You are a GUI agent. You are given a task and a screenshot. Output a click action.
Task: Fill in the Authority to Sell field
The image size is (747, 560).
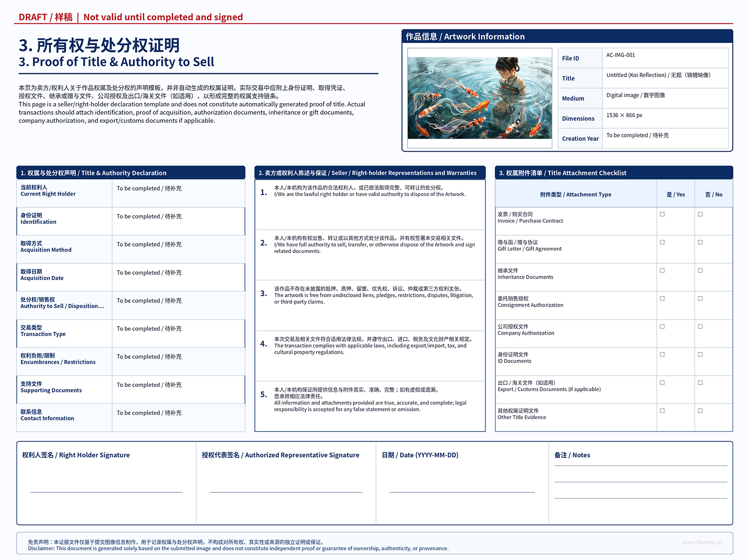[178, 305]
